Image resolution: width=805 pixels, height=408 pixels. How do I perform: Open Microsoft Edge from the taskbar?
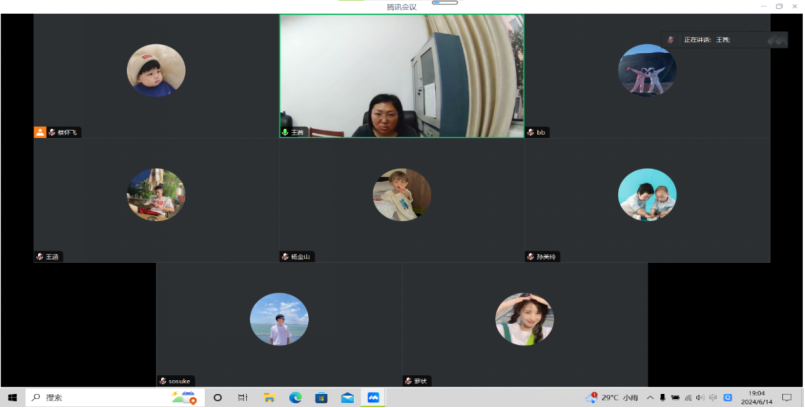click(295, 397)
